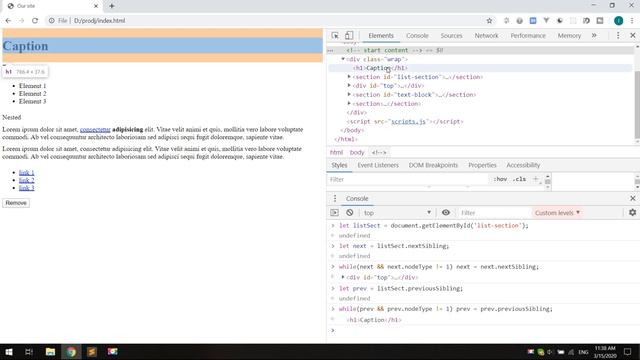
Task: Follow the link 2 hyperlink
Action: tap(27, 180)
